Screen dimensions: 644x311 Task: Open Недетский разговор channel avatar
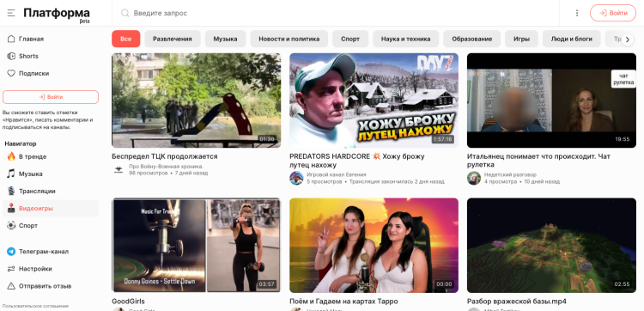coord(473,178)
